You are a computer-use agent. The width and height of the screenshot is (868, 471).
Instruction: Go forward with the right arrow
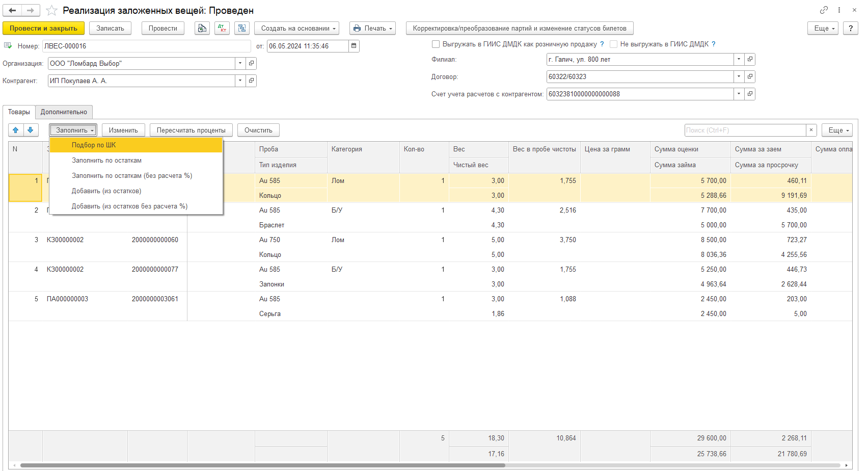[x=31, y=10]
